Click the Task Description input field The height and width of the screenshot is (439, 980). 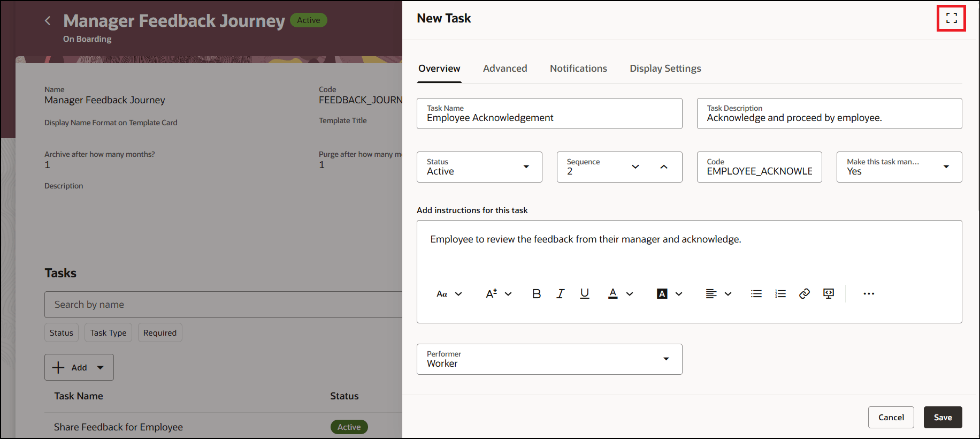click(x=829, y=113)
